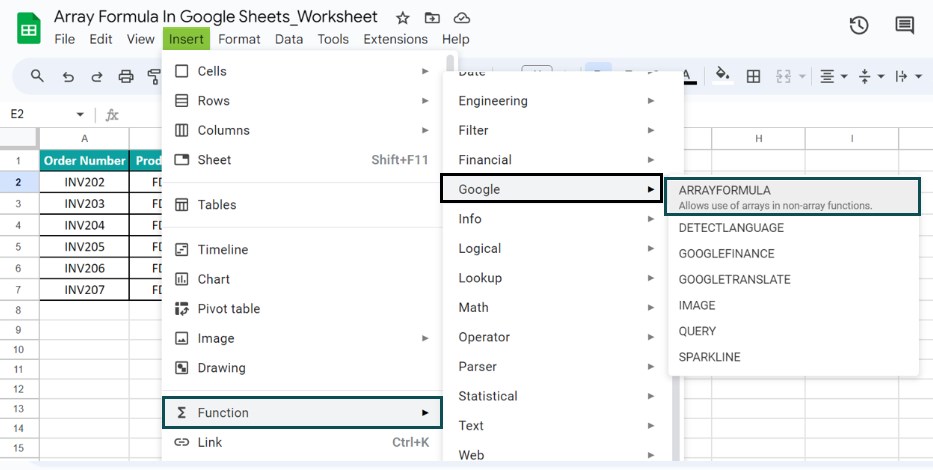933x470 pixels.
Task: Open the View menu
Action: click(x=140, y=39)
